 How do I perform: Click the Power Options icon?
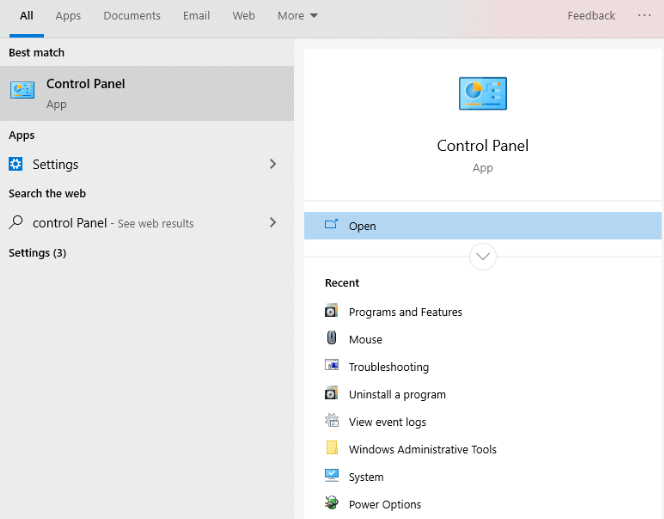click(x=332, y=504)
